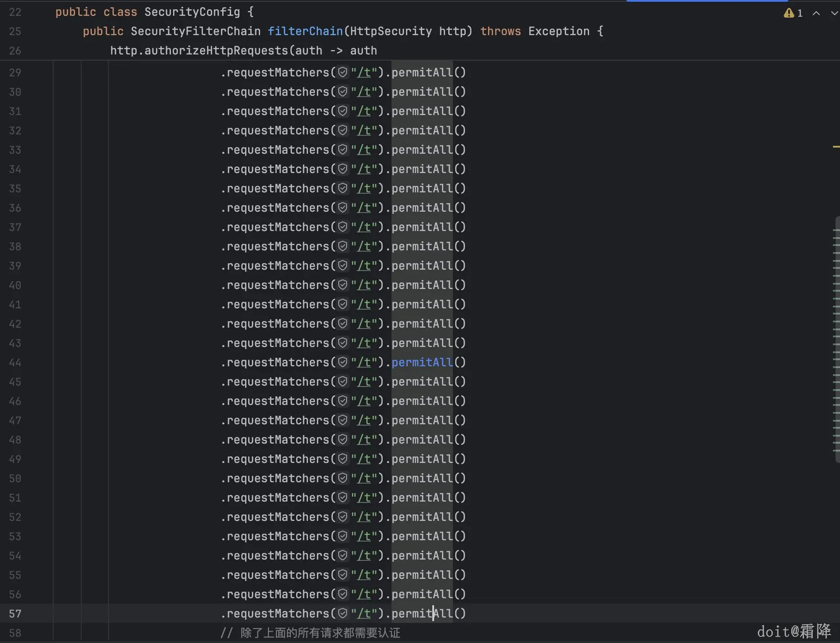This screenshot has width=840, height=643.
Task: Click shield icon on line 44
Action: tap(343, 362)
